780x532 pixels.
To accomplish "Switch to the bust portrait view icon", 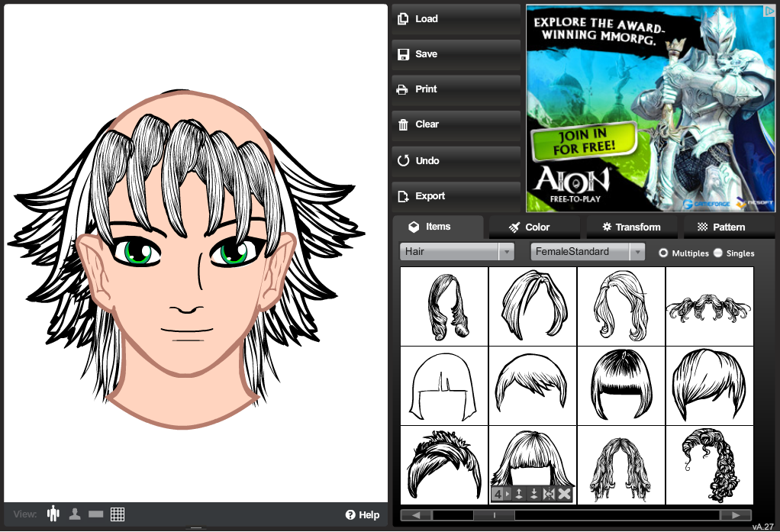I will pyautogui.click(x=75, y=514).
